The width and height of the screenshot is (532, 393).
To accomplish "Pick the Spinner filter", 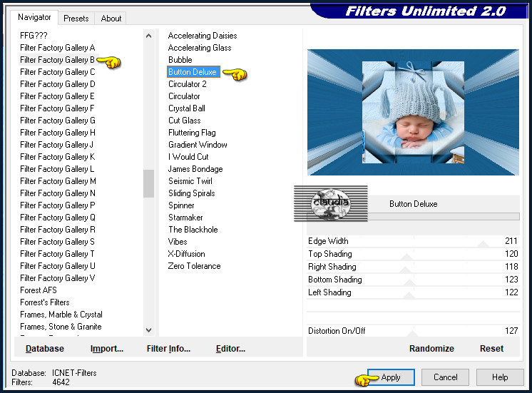I will [181, 205].
